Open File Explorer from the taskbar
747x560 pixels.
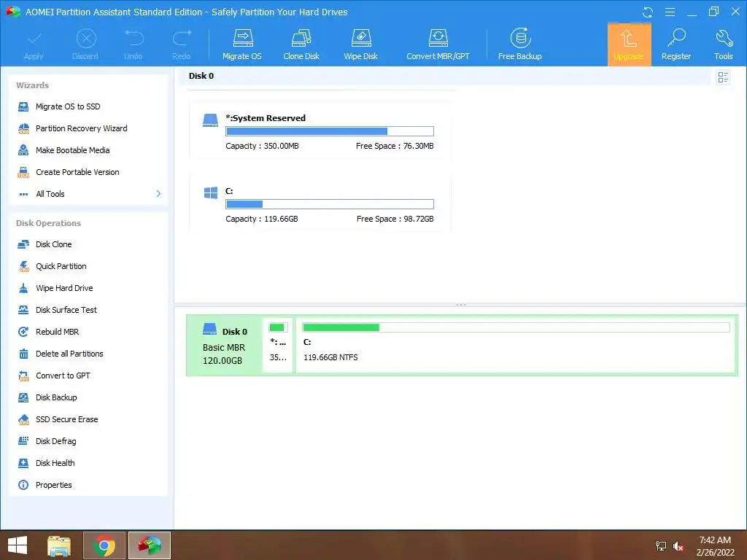point(59,545)
